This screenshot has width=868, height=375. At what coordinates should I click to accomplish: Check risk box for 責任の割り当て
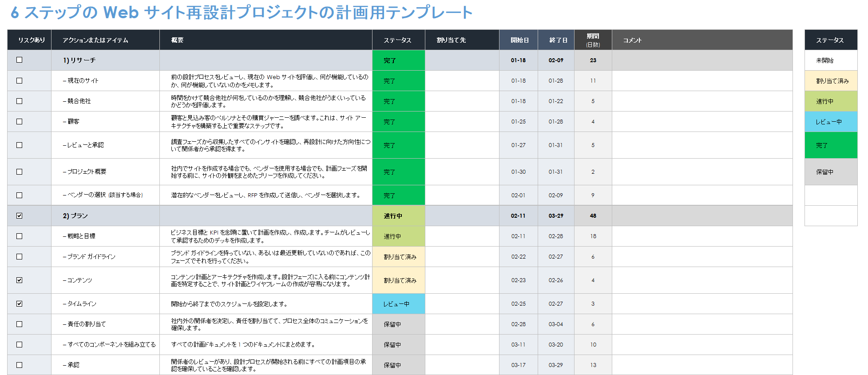19,324
